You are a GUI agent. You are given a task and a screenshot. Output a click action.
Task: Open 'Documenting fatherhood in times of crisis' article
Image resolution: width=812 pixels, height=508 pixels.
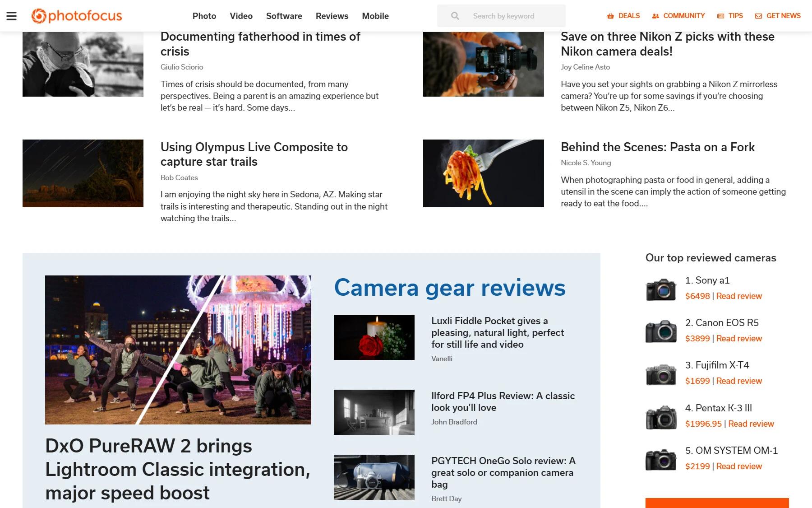[x=260, y=44]
